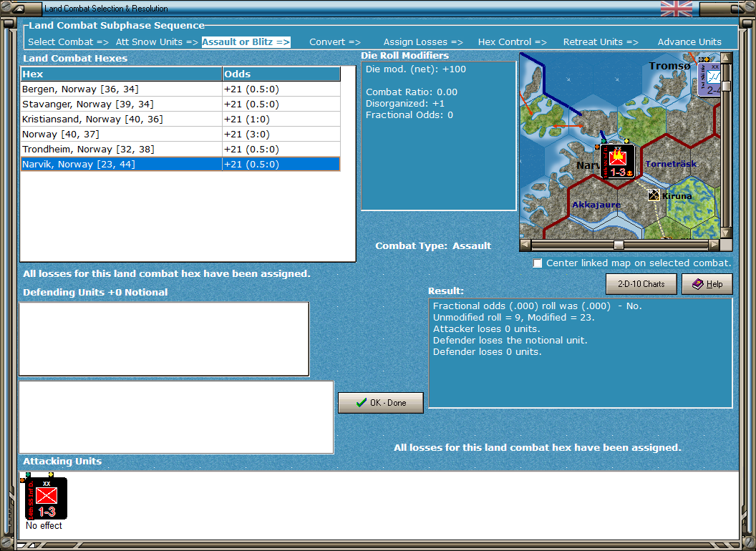Click the purple book Help icon

pyautogui.click(x=698, y=284)
